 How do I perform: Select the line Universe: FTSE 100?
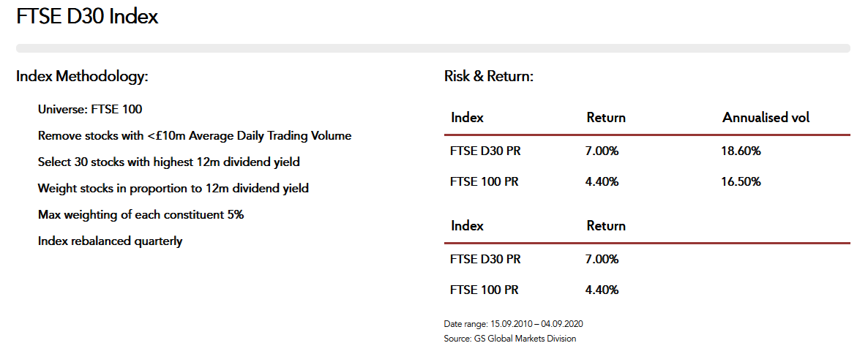click(90, 110)
